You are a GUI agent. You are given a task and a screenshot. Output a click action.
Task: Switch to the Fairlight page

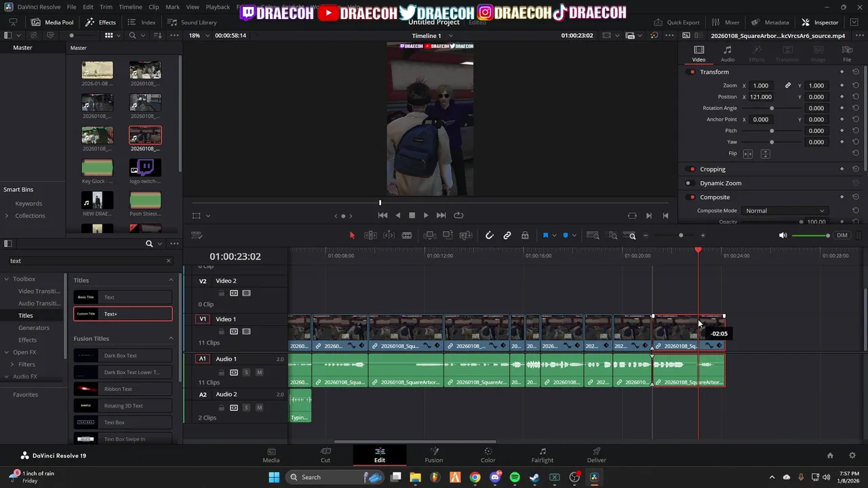(542, 455)
